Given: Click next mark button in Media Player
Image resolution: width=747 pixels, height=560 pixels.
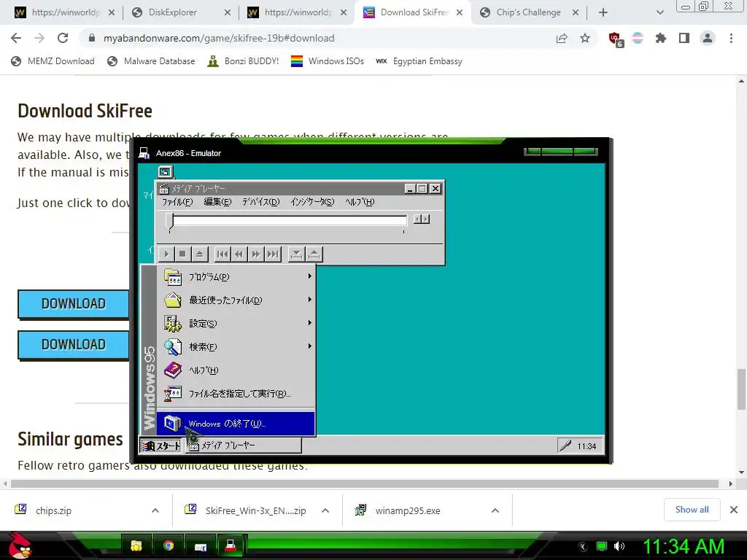Looking at the screenshot, I should (x=273, y=254).
